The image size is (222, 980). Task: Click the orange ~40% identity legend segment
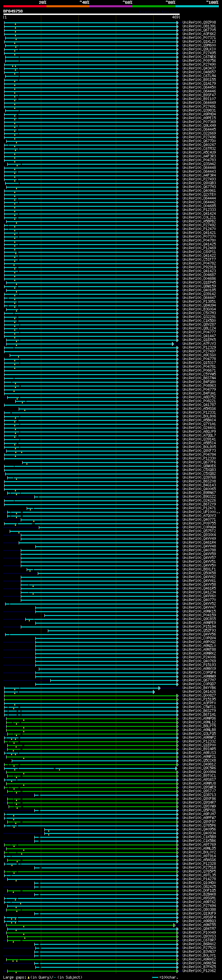pos(68,6)
